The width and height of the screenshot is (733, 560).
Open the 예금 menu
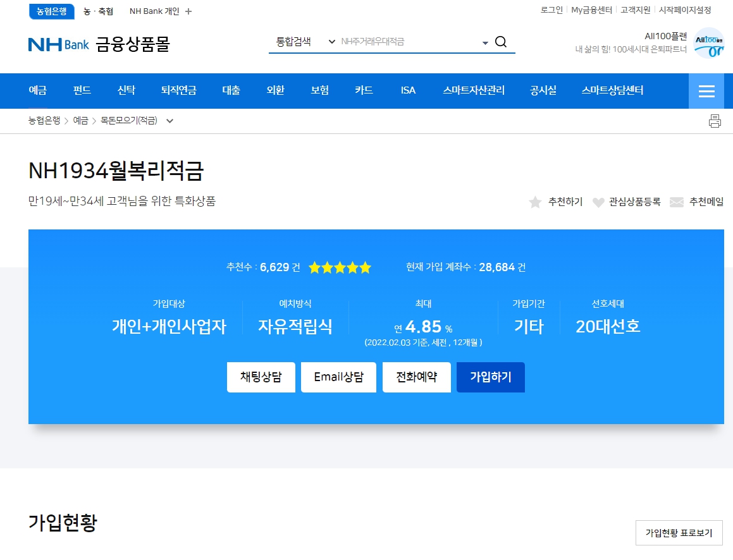pos(38,90)
